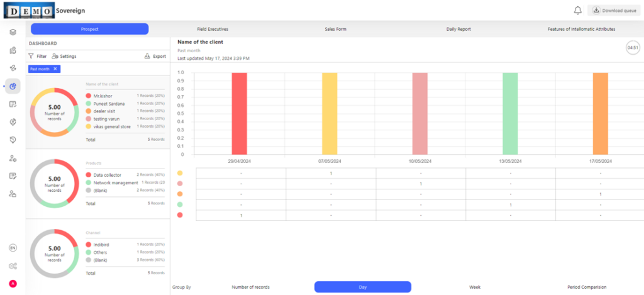644x295 pixels.
Task: Switch to the Daily Report tab
Action: 458,29
